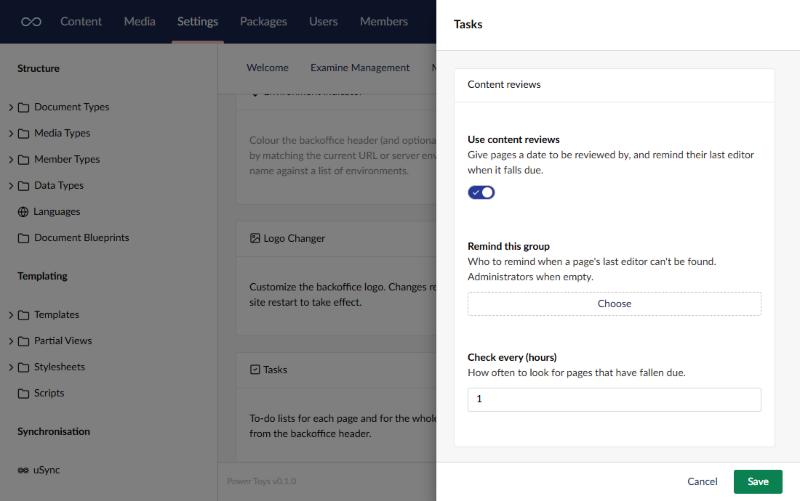Click the Media Types folder icon
The image size is (800, 501).
pyautogui.click(x=23, y=134)
